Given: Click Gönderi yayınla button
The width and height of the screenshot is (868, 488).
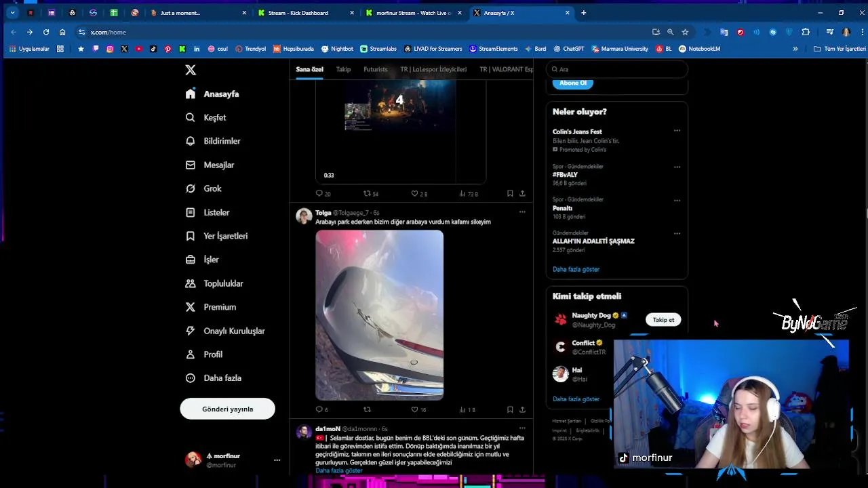Looking at the screenshot, I should coord(227,409).
